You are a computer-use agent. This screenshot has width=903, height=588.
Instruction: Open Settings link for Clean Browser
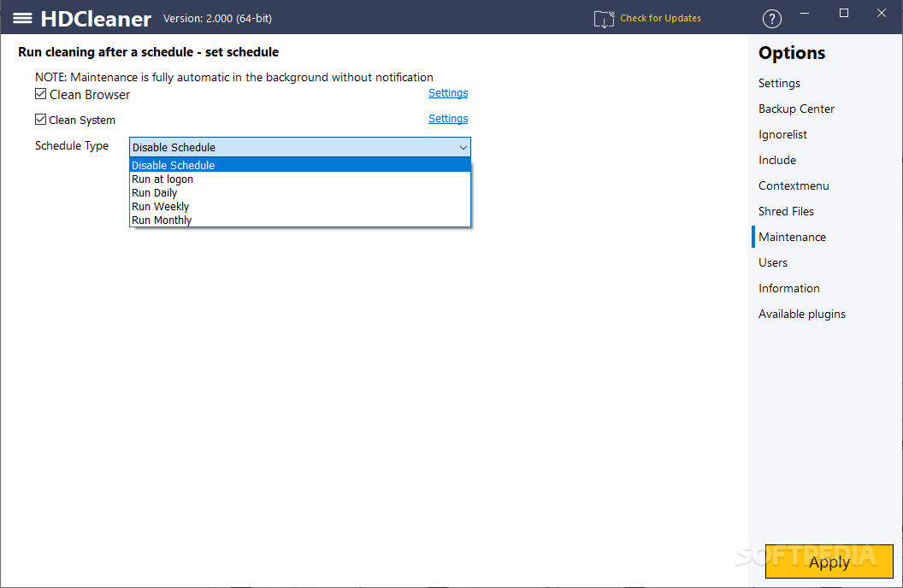click(448, 93)
